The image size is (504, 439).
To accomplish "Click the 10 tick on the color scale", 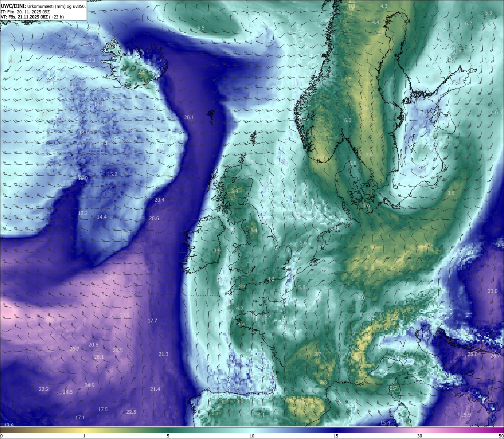I will (x=252, y=435).
